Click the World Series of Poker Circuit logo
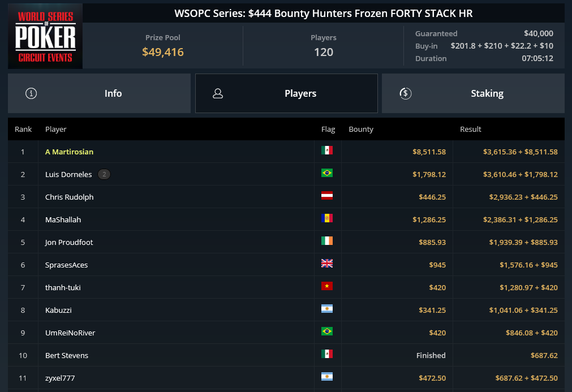This screenshot has height=392, width=572. click(x=45, y=36)
